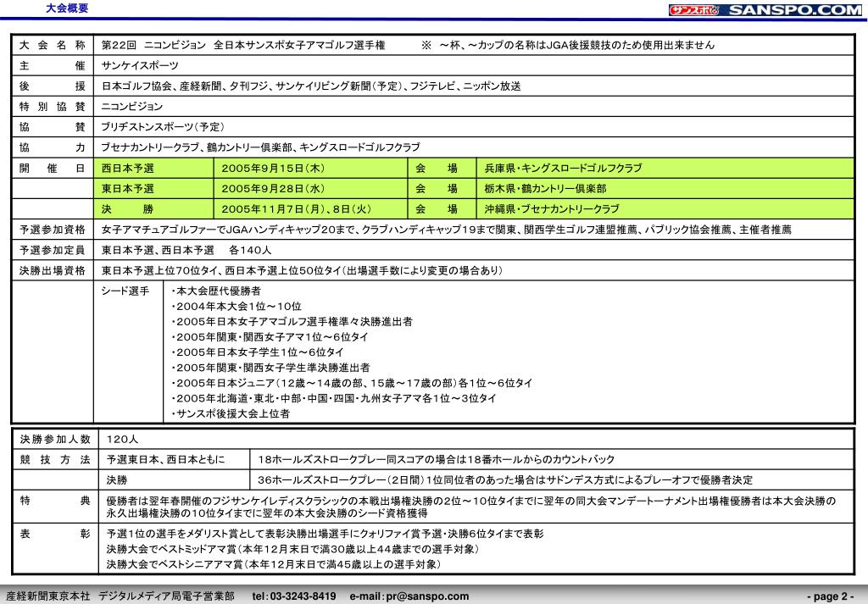Screen dimensions: 868x604
Task: Click the 決勝 green cell in schedule
Action: click(x=154, y=209)
